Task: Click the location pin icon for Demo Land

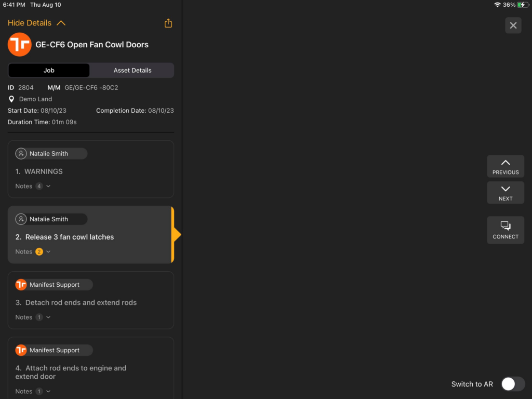Action: tap(11, 99)
